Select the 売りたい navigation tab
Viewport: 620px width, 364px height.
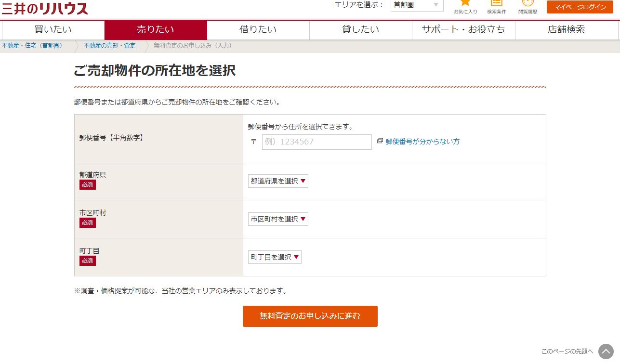[x=156, y=29]
